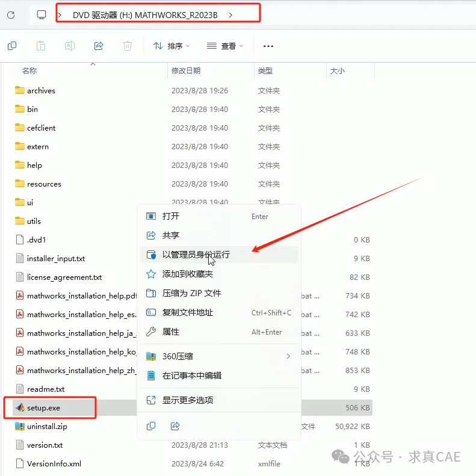
Task: Sort by 类型 column header
Action: click(x=265, y=71)
